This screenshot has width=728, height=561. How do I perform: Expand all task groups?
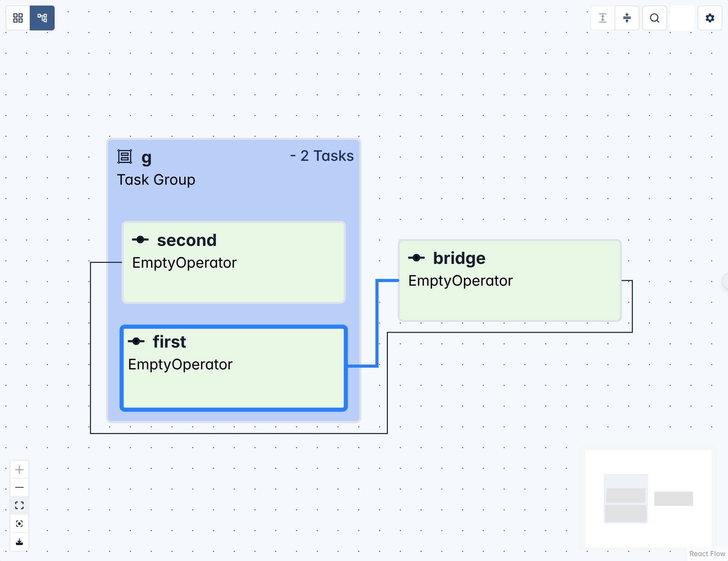(x=603, y=18)
